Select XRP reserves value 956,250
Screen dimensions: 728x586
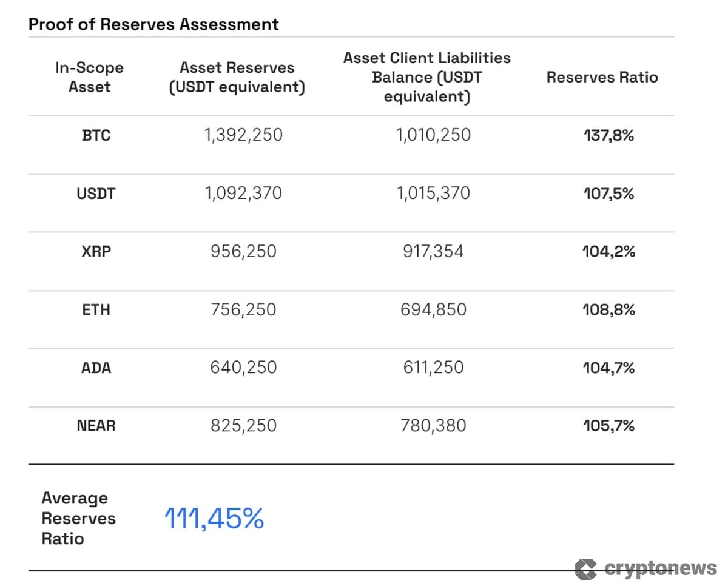243,252
